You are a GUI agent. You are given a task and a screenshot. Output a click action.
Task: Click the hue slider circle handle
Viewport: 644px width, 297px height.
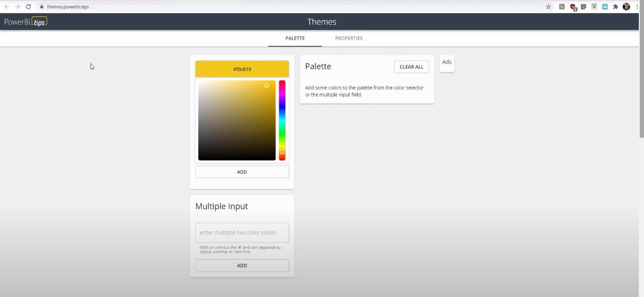point(282,152)
